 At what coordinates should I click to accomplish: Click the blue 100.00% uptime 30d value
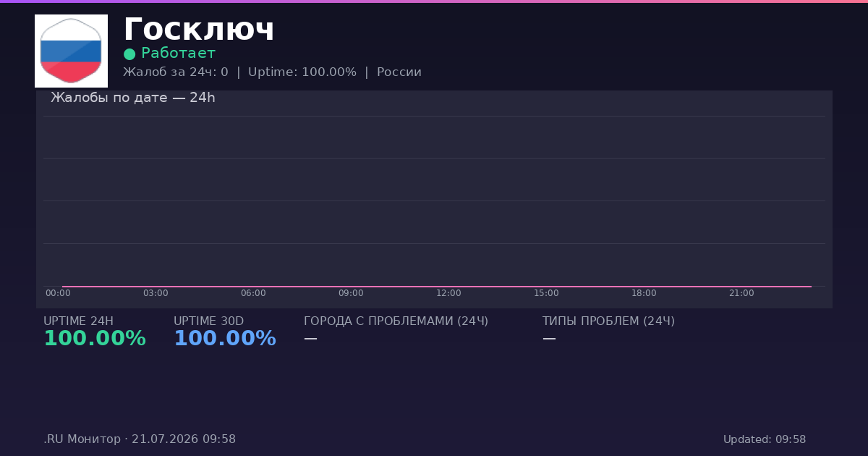[225, 339]
